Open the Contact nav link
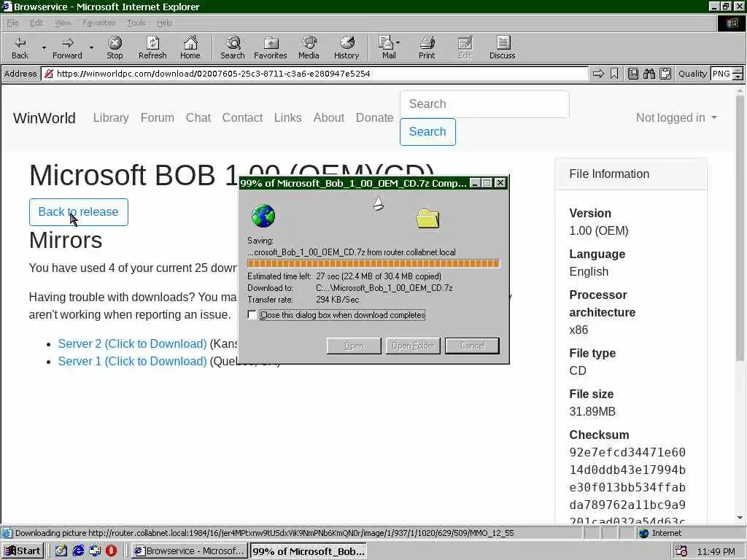 pos(242,117)
